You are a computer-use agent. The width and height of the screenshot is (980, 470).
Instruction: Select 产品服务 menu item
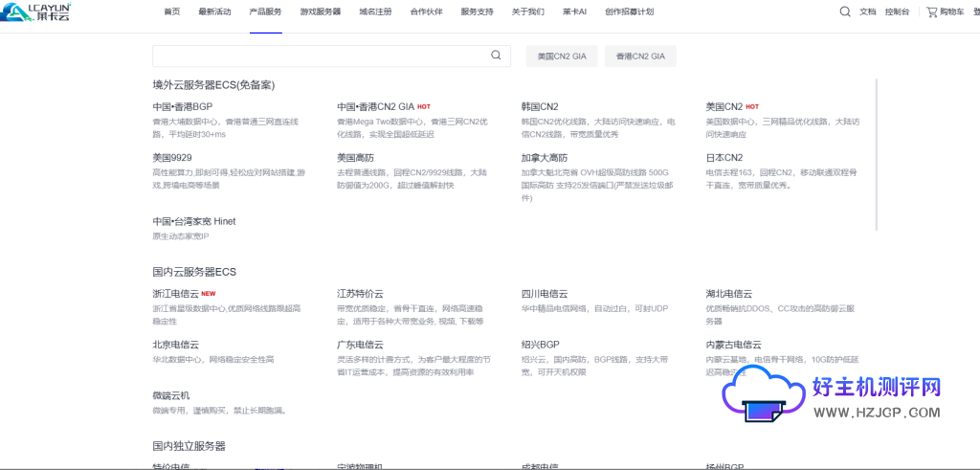[x=266, y=11]
